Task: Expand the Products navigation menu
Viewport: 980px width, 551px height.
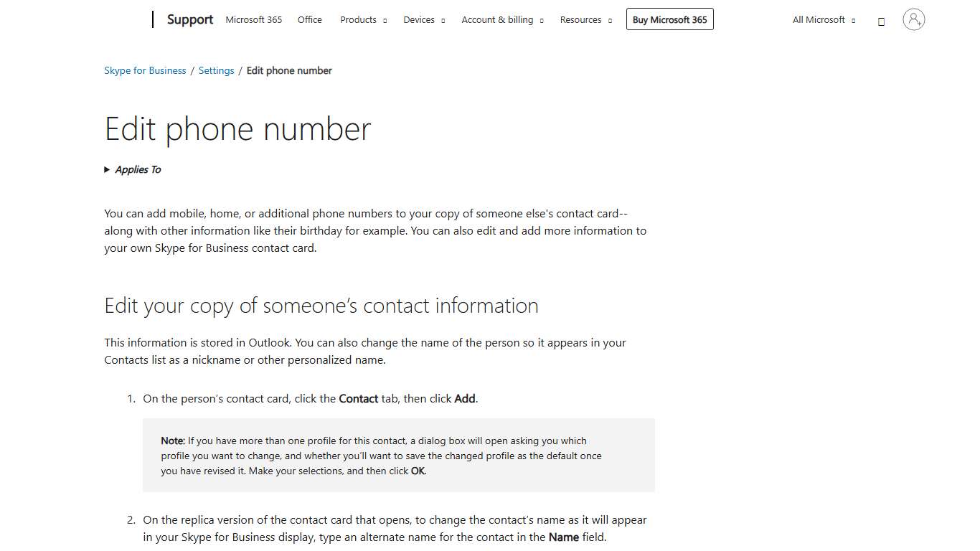Action: coord(358,19)
